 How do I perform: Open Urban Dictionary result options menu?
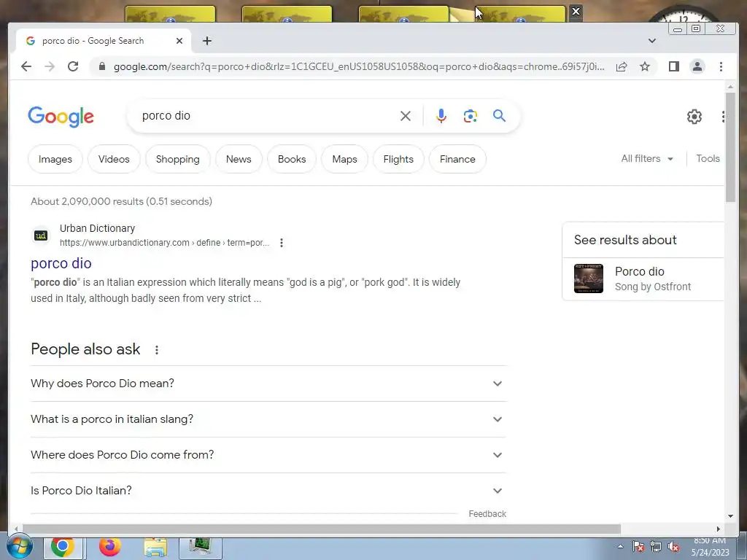[282, 243]
